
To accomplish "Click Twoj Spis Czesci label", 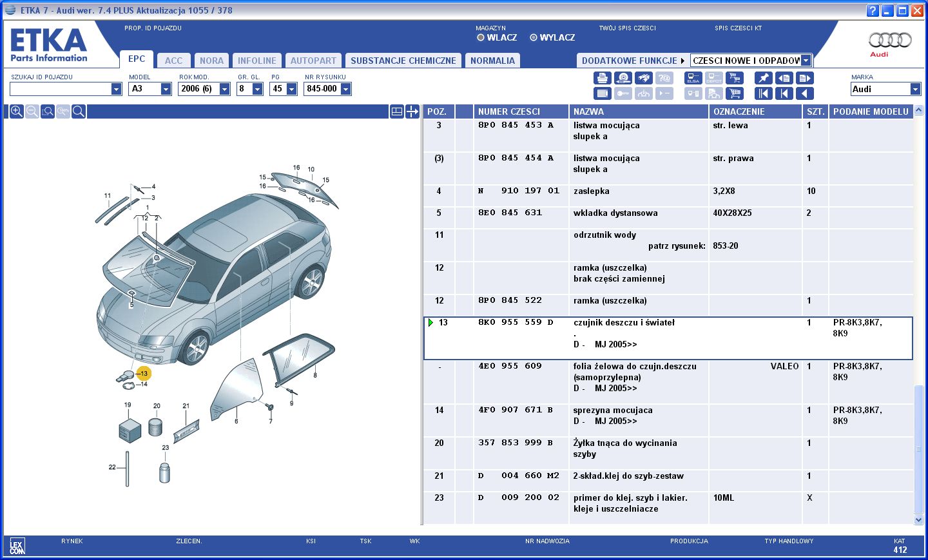I will point(627,28).
